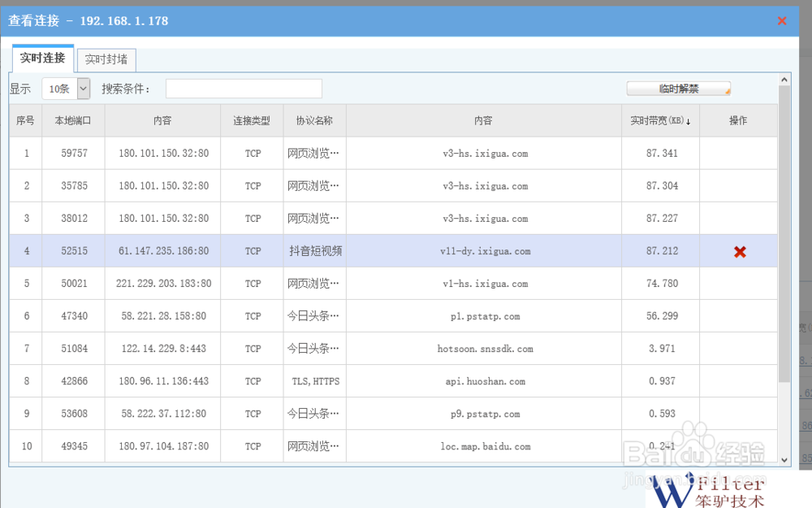Screen dimensions: 812x508
Task: Click TLS,HTTPS protocol cell
Action: [314, 381]
